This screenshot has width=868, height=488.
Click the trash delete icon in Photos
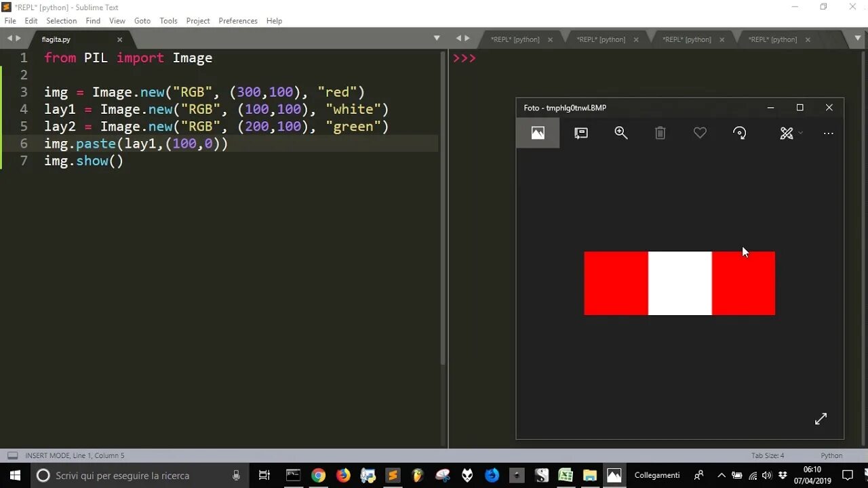(x=660, y=133)
